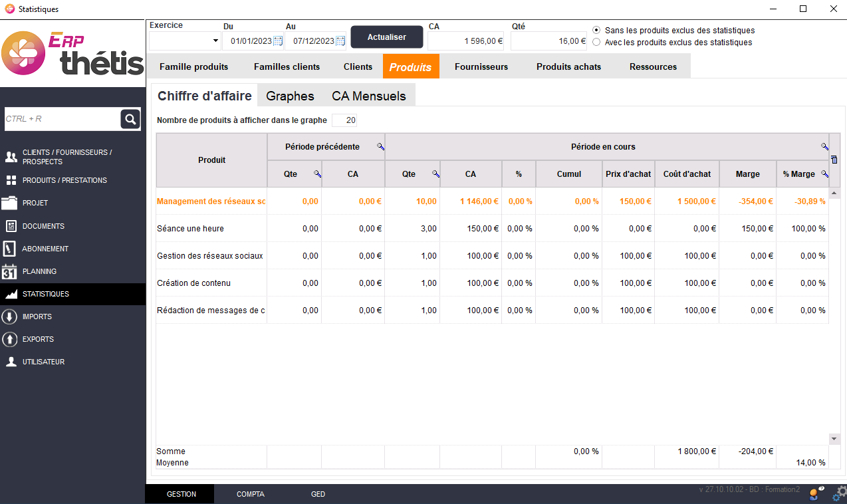Click the number of products input field
847x504 pixels.
point(344,120)
